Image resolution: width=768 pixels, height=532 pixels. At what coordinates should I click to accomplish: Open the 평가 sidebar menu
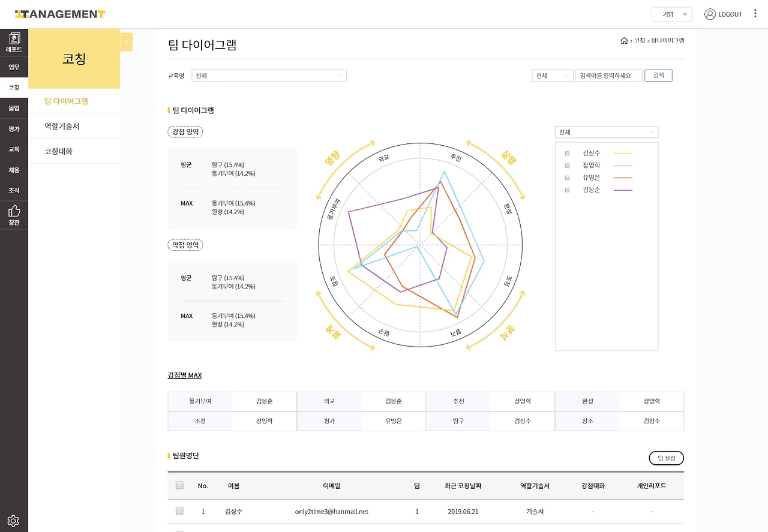(x=13, y=128)
